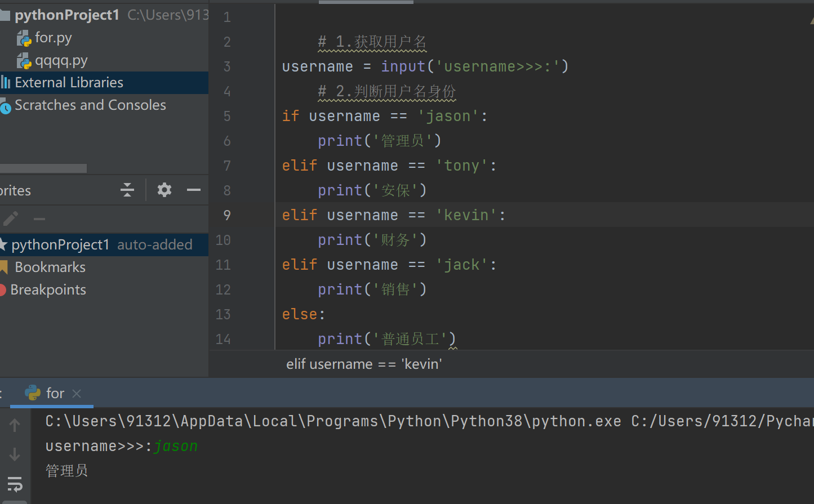This screenshot has height=504, width=814.
Task: Click the 'else:' keyword on line 13
Action: coord(304,314)
